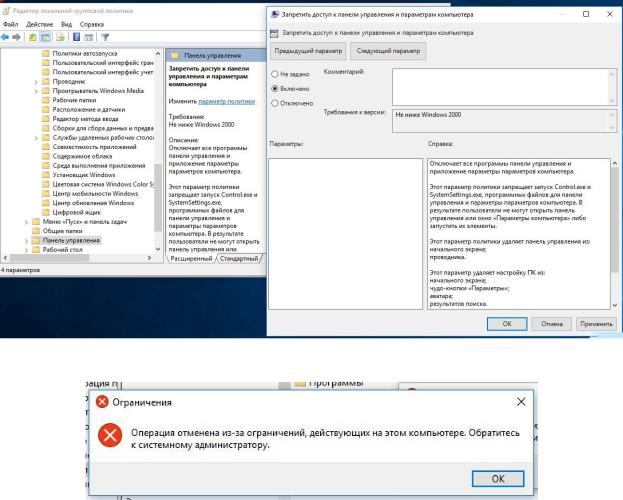Expand the Рабочий стол tree node
This screenshot has width=623, height=500.
coord(26,250)
